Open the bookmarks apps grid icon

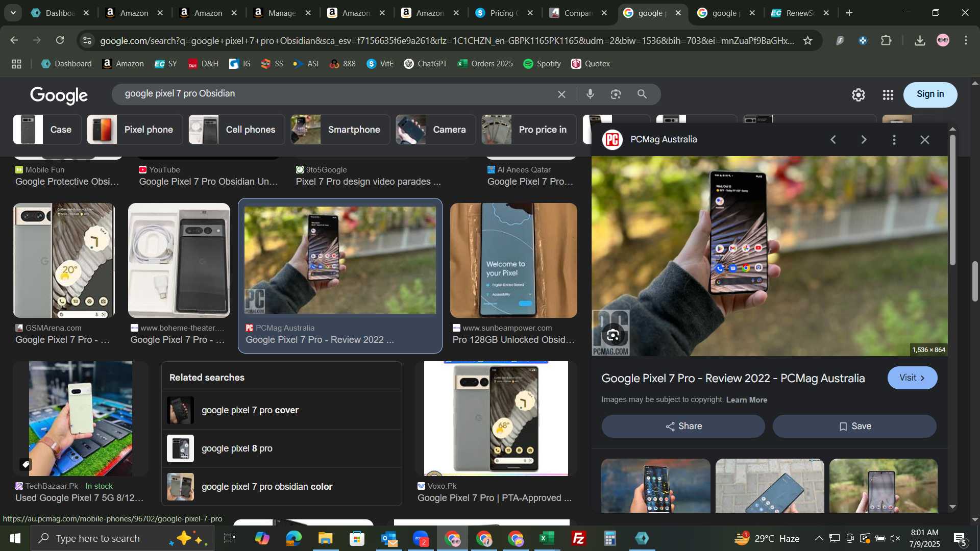tap(16, 64)
